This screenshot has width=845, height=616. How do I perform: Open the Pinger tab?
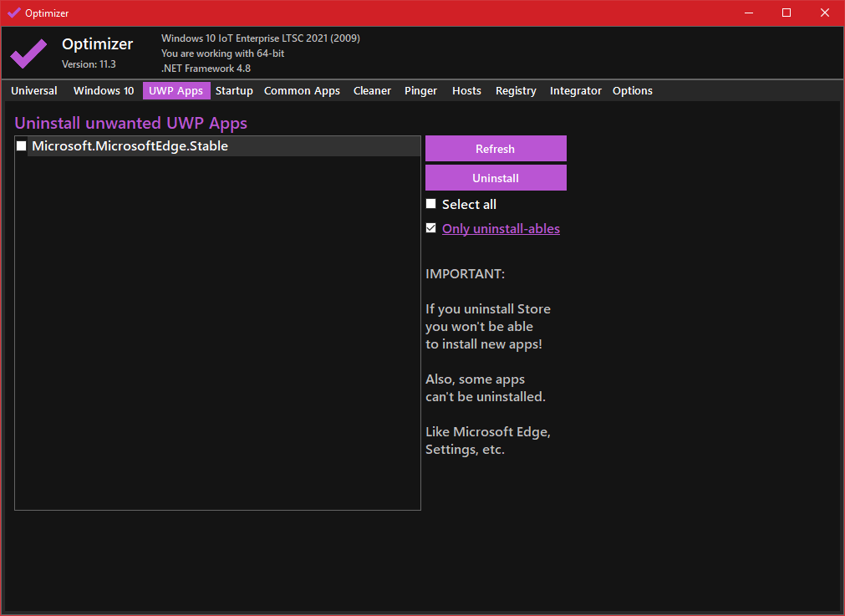[420, 91]
